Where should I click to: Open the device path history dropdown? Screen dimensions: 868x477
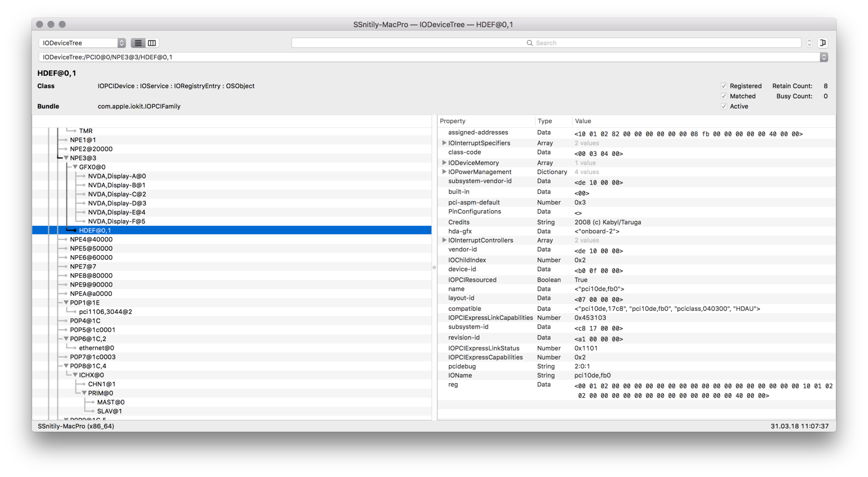point(824,57)
